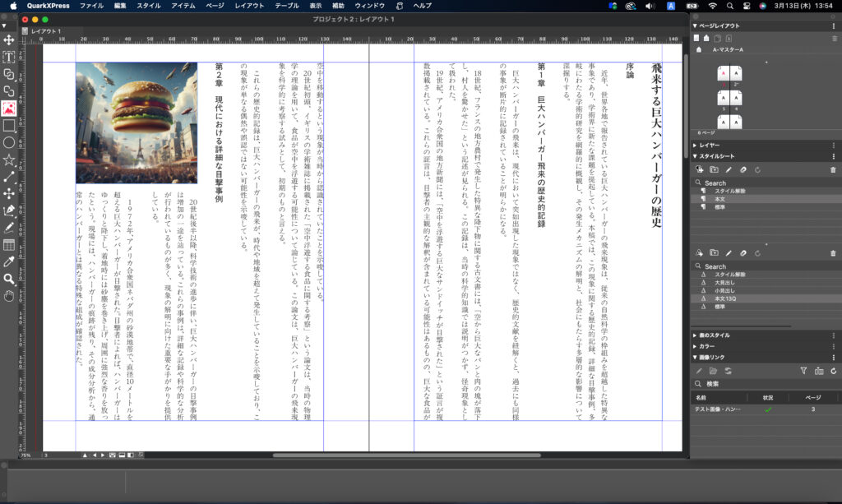Viewport: 842px width, 504px height.
Task: Open the レイアウト menu
Action: pyautogui.click(x=249, y=6)
